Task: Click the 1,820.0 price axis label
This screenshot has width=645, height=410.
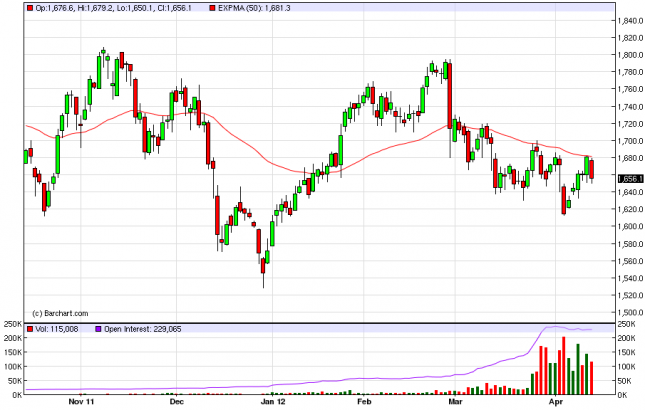Action: 630,38
